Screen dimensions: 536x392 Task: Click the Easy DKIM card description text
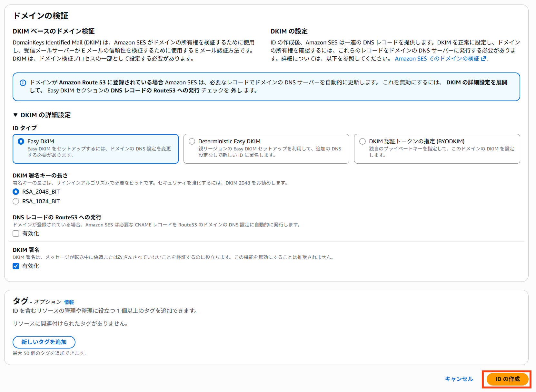pyautogui.click(x=99, y=152)
